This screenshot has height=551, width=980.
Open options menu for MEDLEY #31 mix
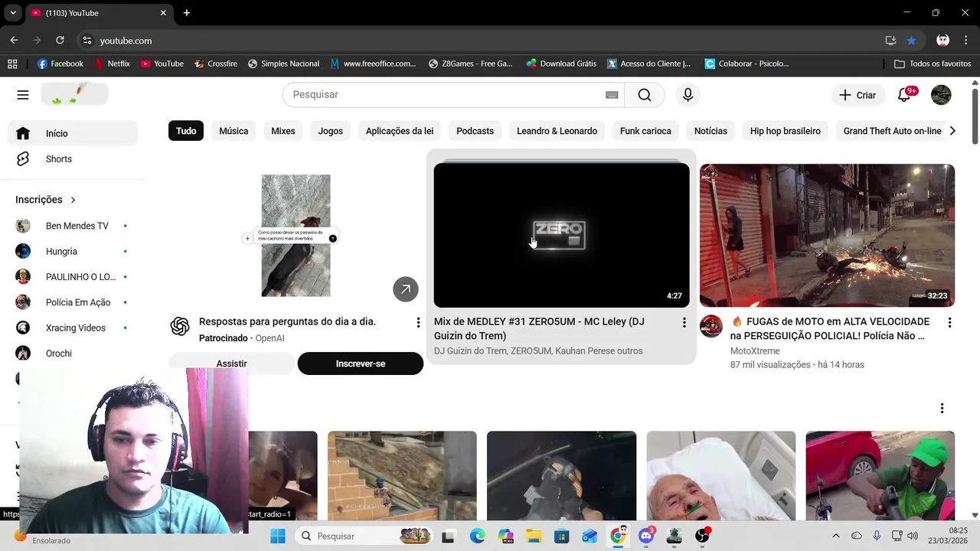684,323
